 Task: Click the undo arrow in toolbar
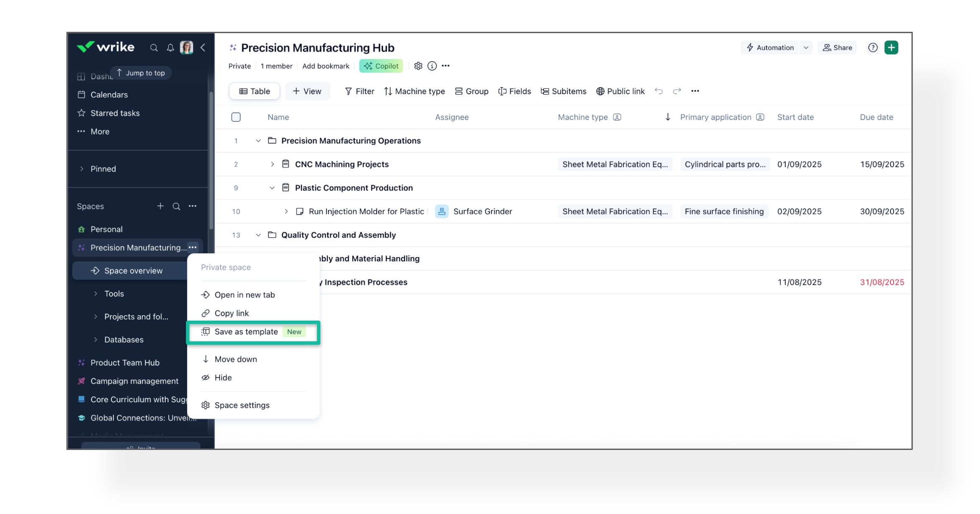pos(659,91)
